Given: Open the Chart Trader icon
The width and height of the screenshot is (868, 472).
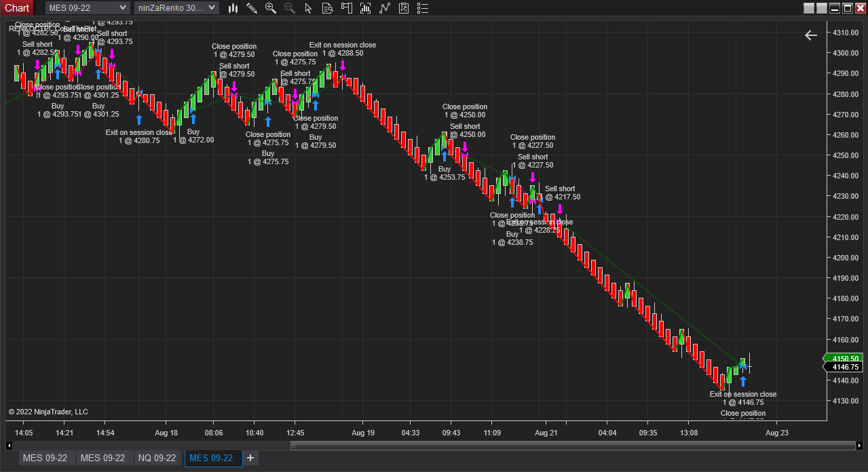Looking at the screenshot, I should click(347, 8).
